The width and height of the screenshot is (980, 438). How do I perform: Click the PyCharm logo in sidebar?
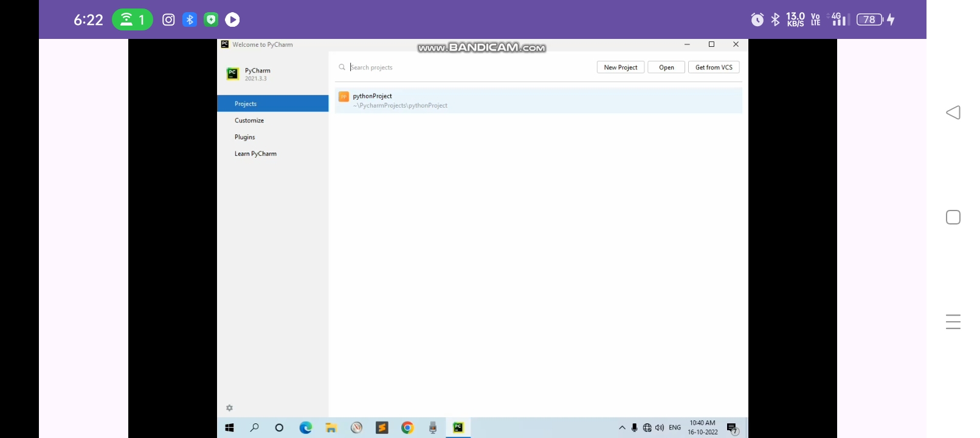232,74
